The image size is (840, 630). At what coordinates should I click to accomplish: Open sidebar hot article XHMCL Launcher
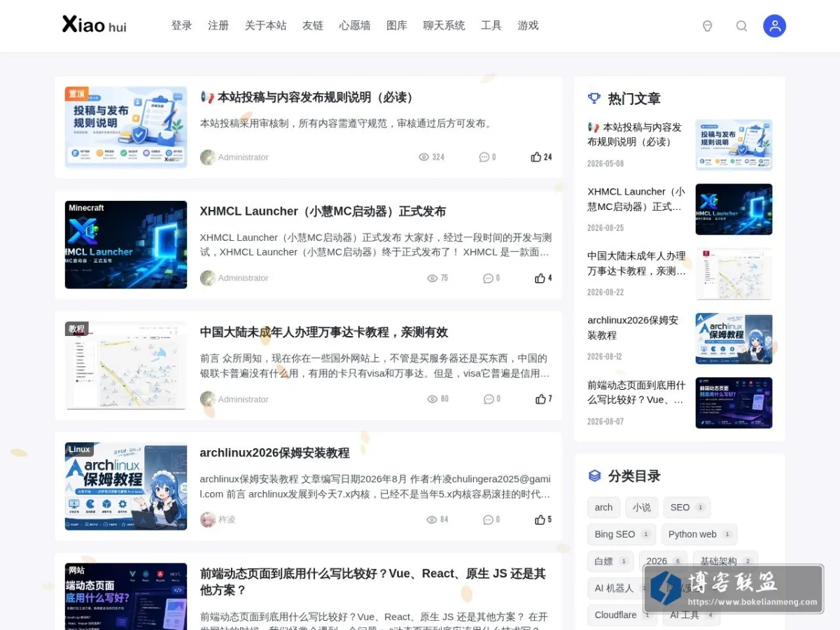pyautogui.click(x=636, y=199)
